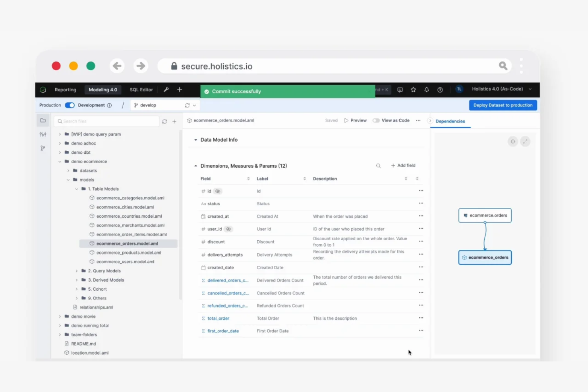Click Deploy Dataset to production
Viewport: 588px width, 392px height.
click(503, 105)
